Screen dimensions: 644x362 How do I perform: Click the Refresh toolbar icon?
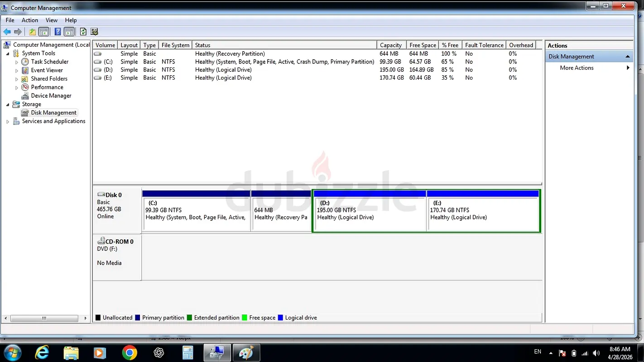(x=83, y=32)
